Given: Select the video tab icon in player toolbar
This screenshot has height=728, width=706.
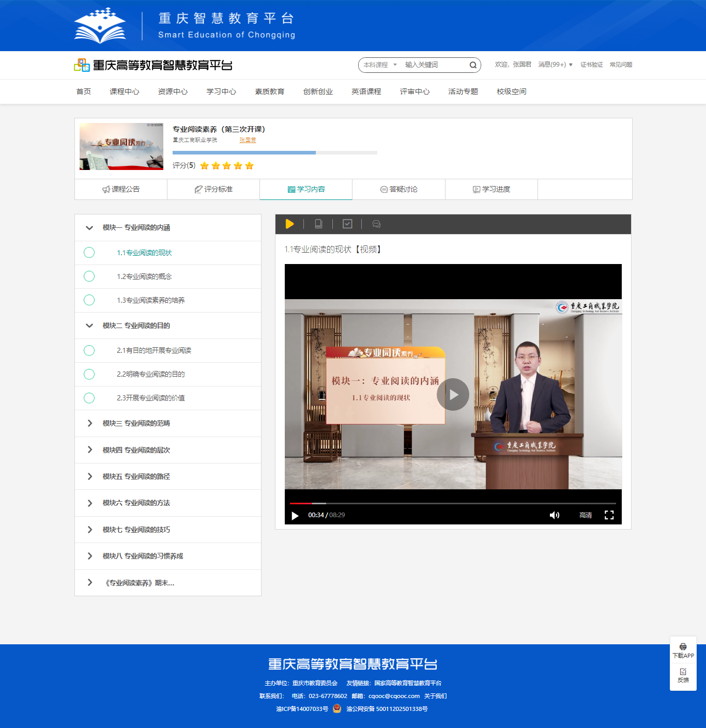Looking at the screenshot, I should click(x=289, y=224).
